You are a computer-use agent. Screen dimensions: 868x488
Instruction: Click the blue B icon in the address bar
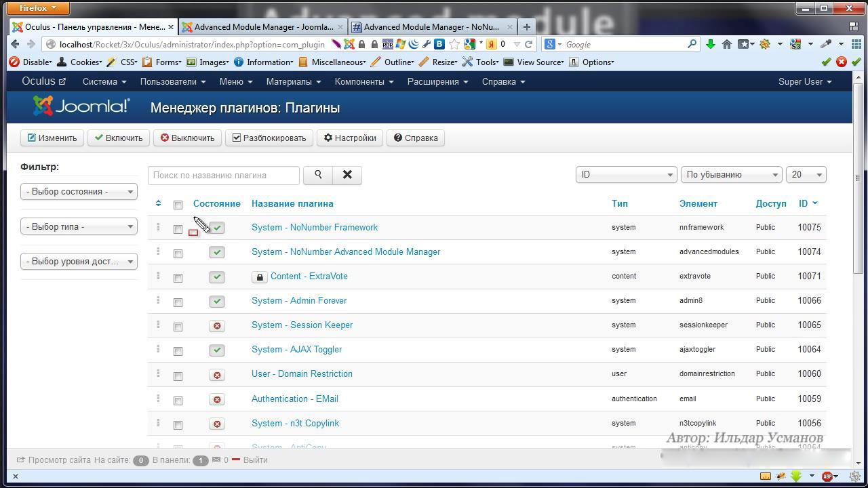439,44
